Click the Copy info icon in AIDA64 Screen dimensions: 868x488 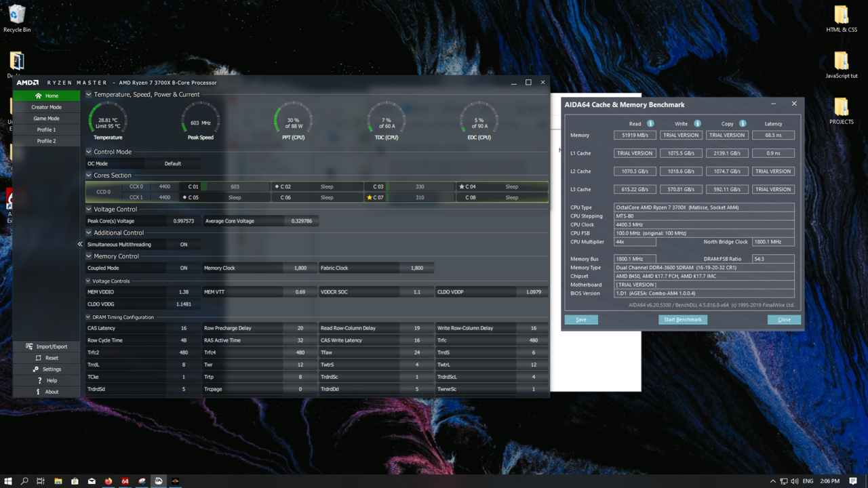743,124
